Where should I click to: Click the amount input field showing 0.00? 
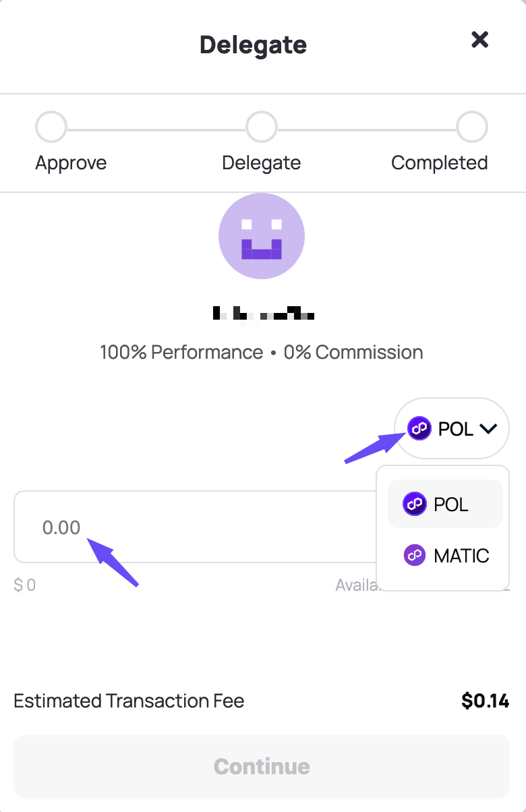(x=196, y=527)
